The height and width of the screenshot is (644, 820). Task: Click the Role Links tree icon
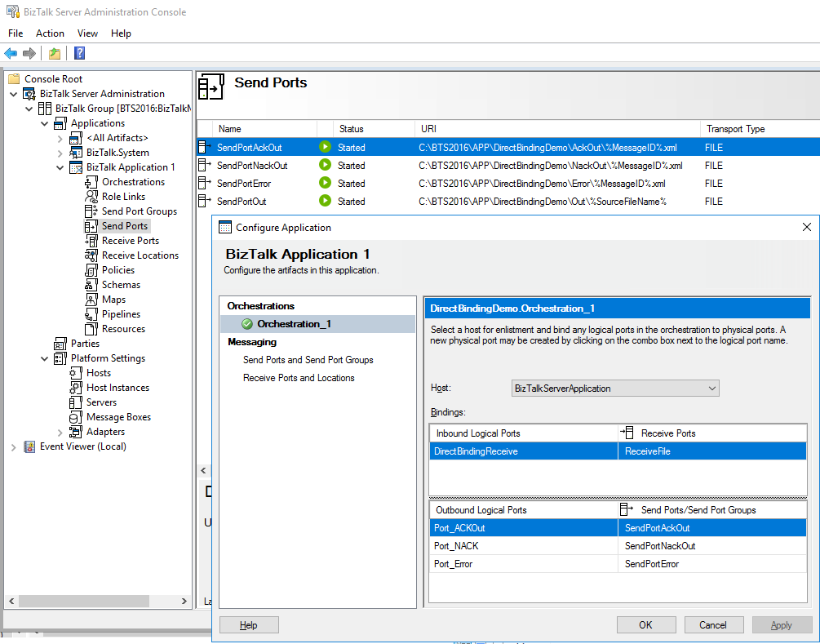pyautogui.click(x=91, y=197)
